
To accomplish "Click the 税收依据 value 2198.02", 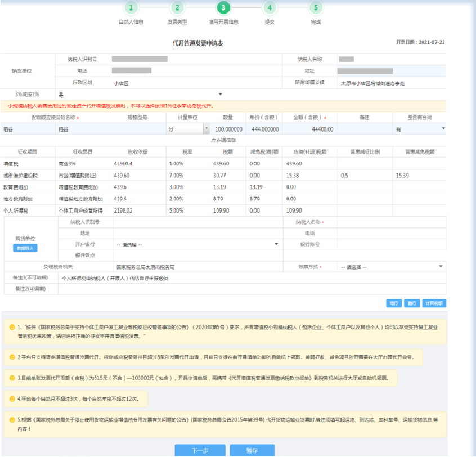I will tap(123, 210).
